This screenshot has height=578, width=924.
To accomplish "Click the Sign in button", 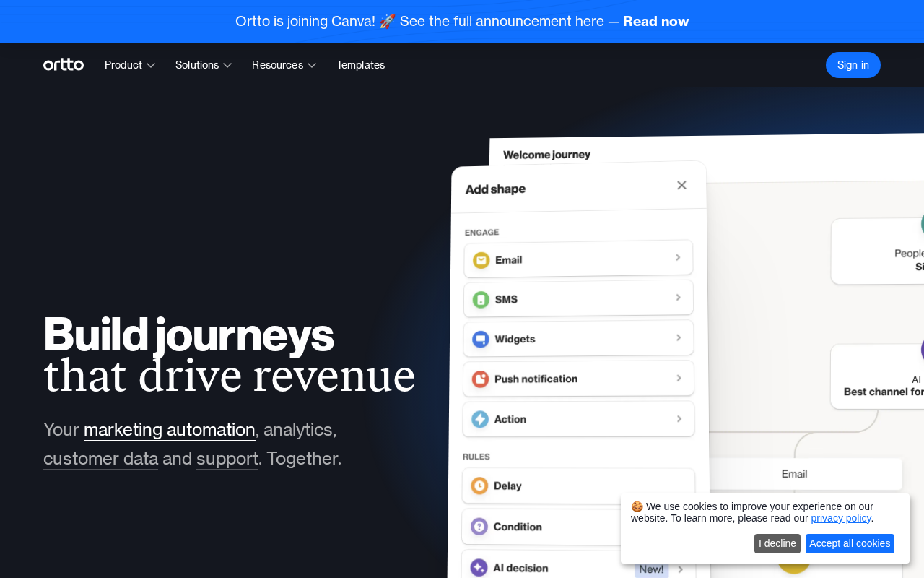I will pyautogui.click(x=853, y=65).
